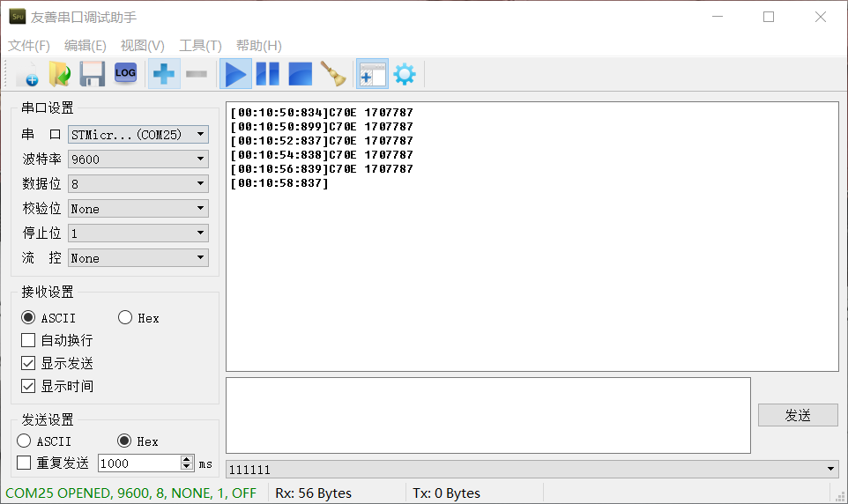This screenshot has width=848, height=504.
Task: Open the 串口 COM25 port dropdown
Action: click(138, 135)
